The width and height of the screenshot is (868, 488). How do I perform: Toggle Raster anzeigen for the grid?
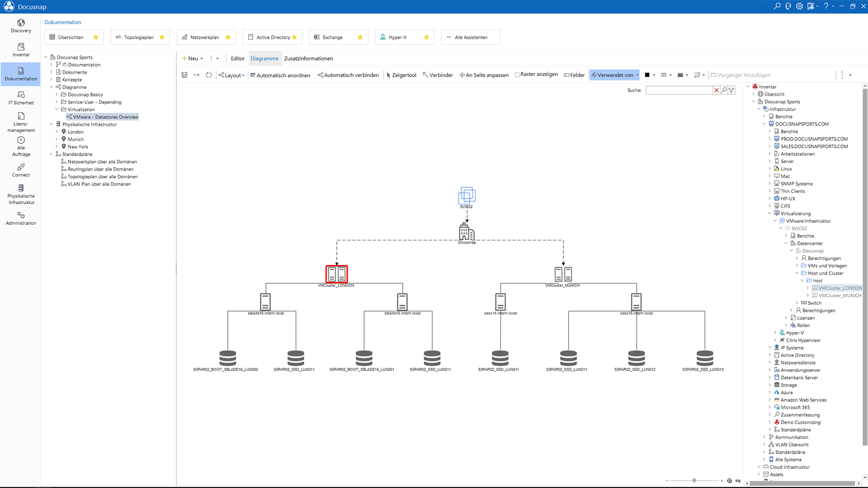coord(536,75)
